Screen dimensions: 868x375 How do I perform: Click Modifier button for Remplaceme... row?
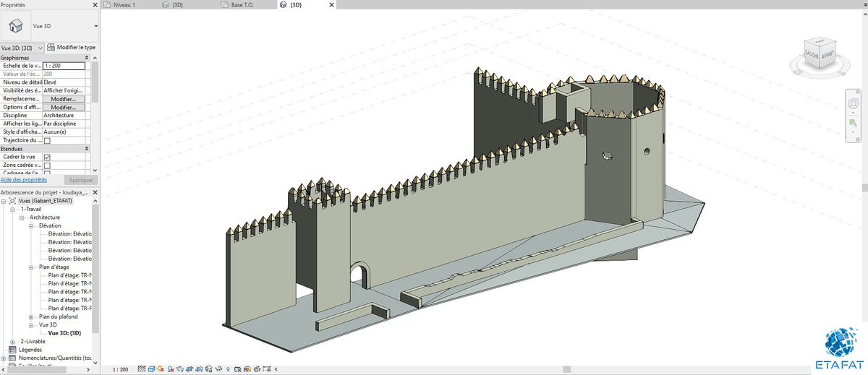tap(64, 99)
